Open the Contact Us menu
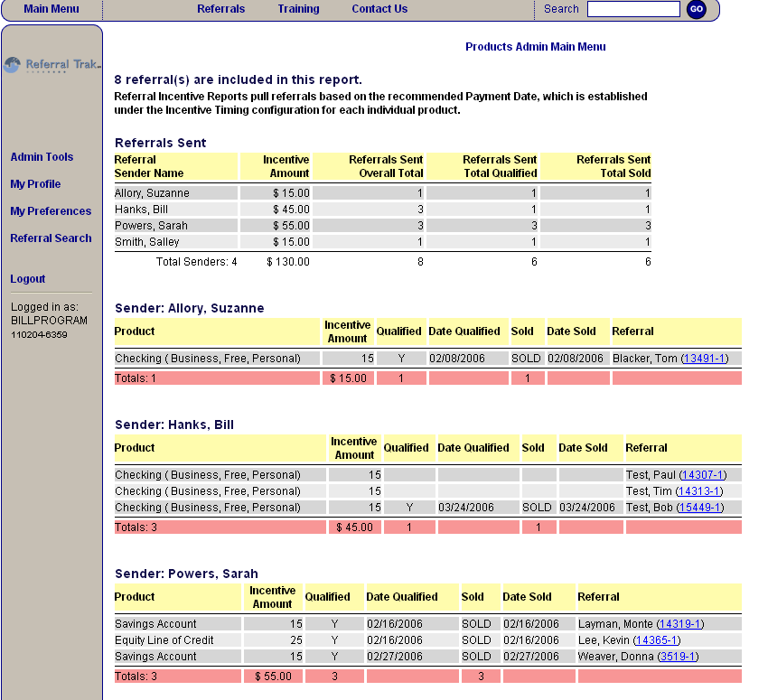The width and height of the screenshot is (768, 700). (x=379, y=9)
